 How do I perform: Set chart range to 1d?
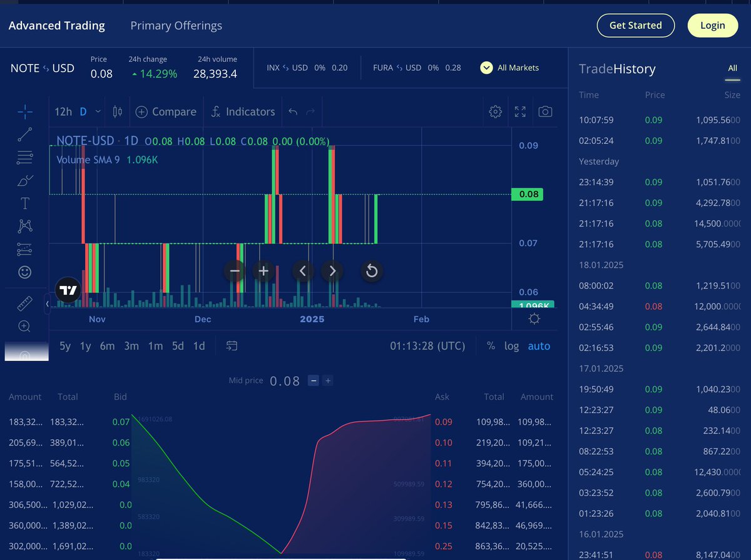199,346
